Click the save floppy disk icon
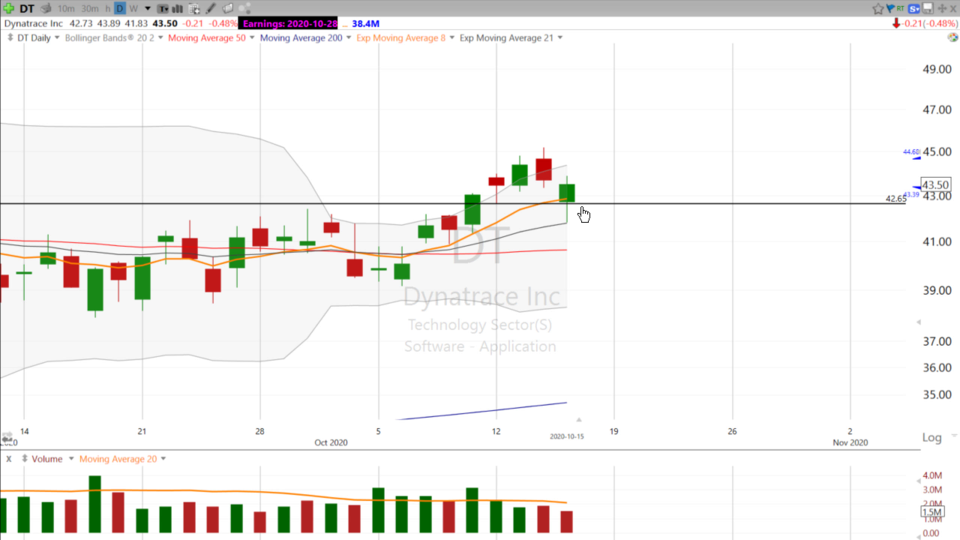This screenshot has width=960, height=540. coord(928,9)
